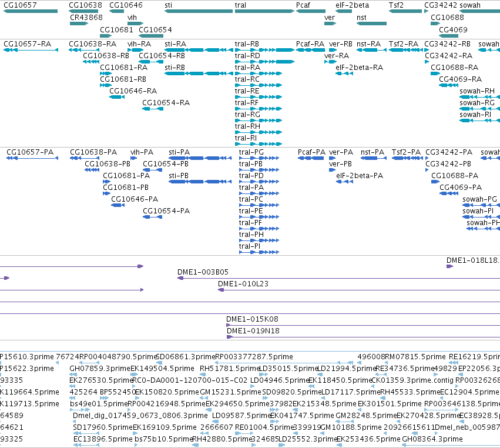Click the bs49e01.5prime EST label
This screenshot has height=448, width=500.
(x=99, y=404)
